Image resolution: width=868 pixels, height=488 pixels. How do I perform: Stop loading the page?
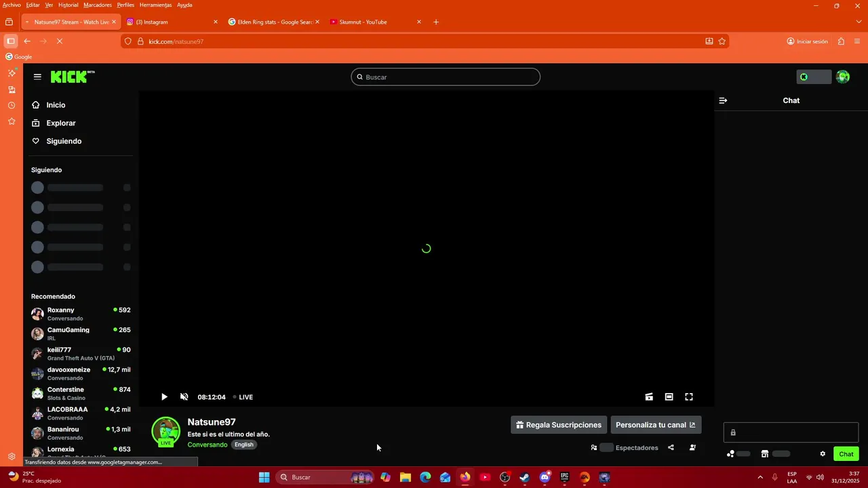(59, 41)
